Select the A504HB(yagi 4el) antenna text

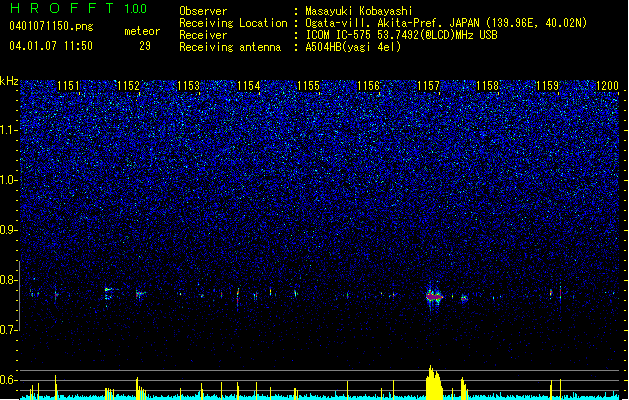(x=353, y=47)
